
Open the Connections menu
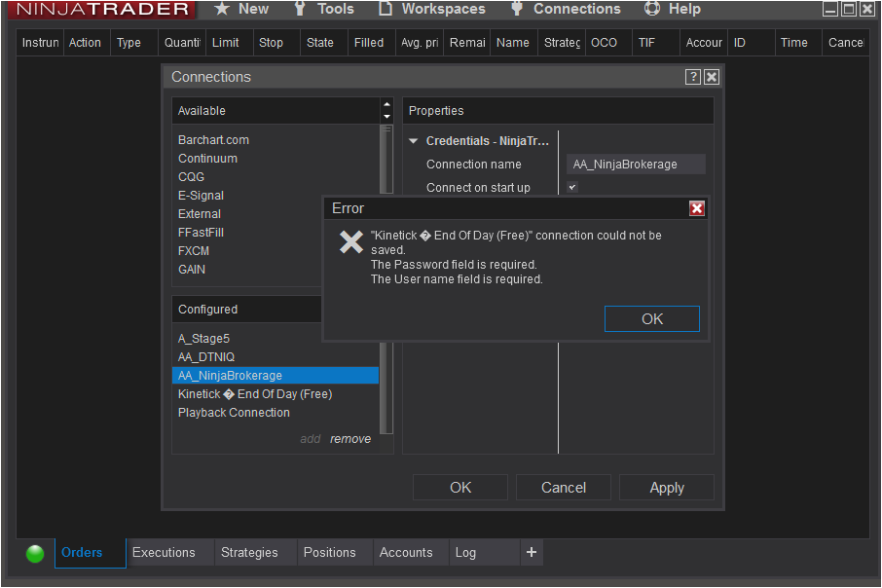[x=566, y=9]
